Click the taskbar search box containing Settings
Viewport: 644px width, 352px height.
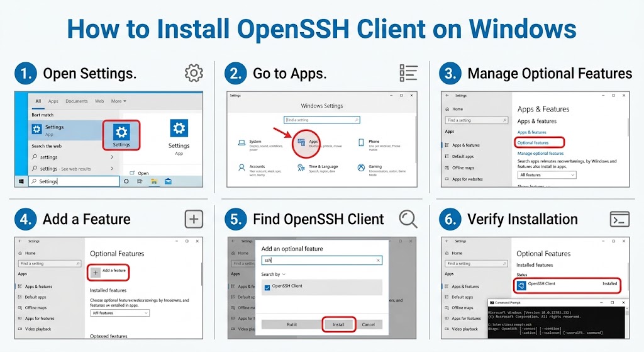point(74,181)
